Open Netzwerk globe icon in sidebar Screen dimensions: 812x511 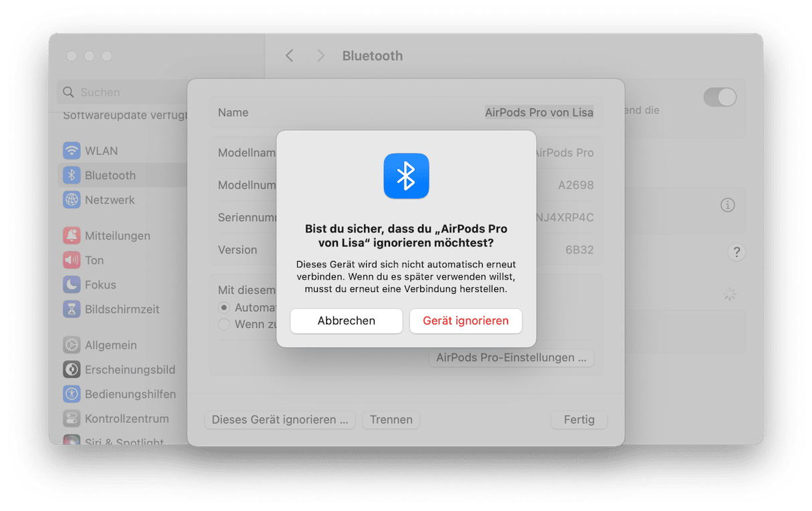coord(71,200)
